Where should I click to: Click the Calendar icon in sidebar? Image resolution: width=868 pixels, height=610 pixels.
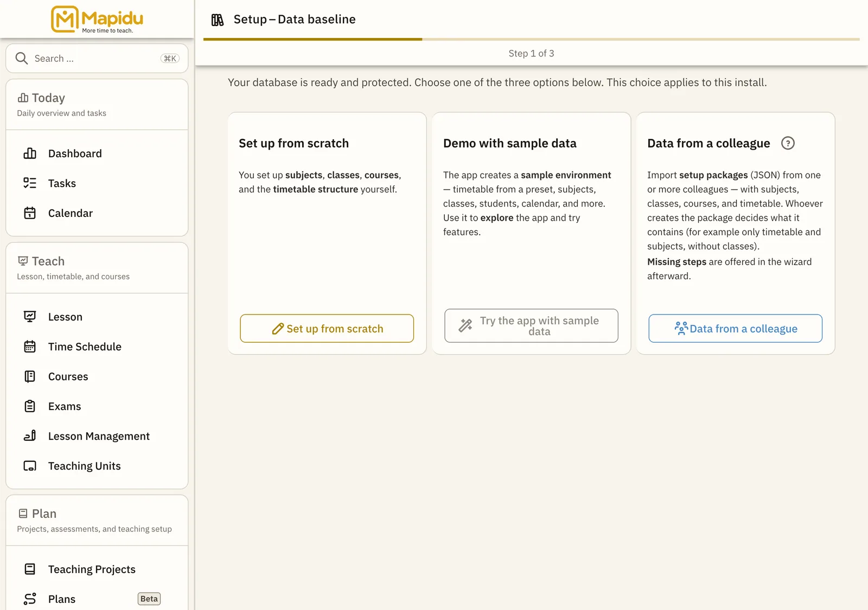(x=30, y=213)
